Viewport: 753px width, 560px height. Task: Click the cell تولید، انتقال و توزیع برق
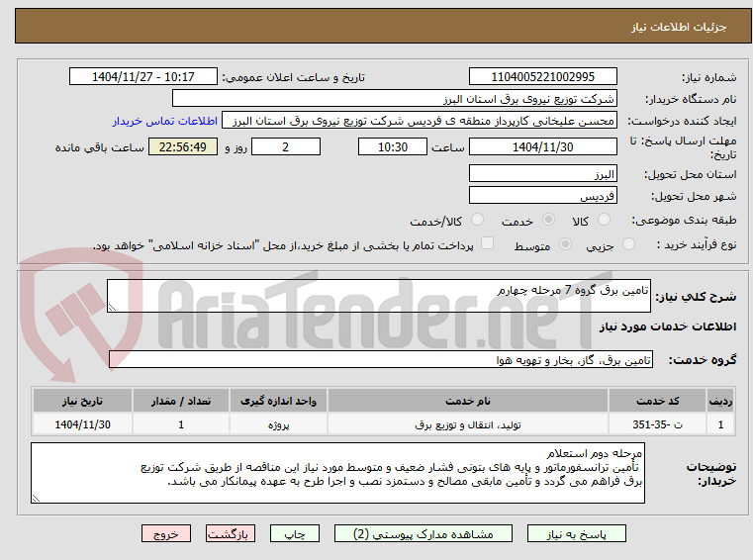point(468,424)
